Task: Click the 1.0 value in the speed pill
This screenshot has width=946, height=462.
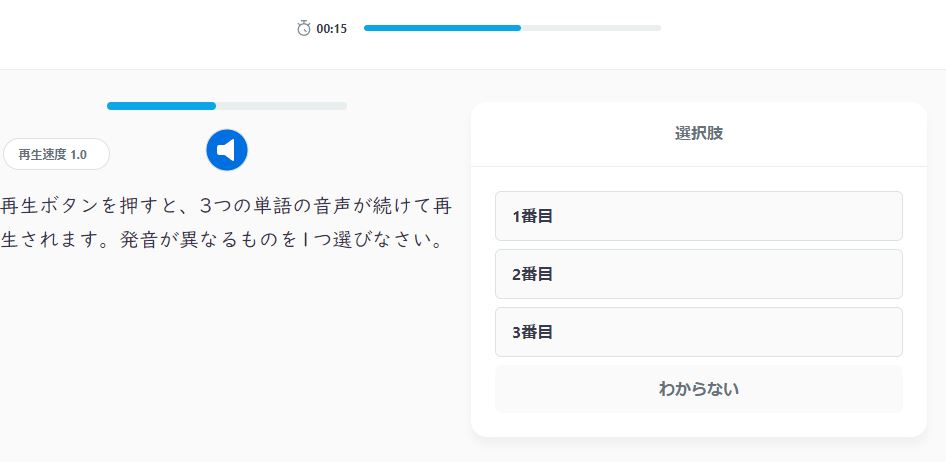Action: (x=78, y=154)
